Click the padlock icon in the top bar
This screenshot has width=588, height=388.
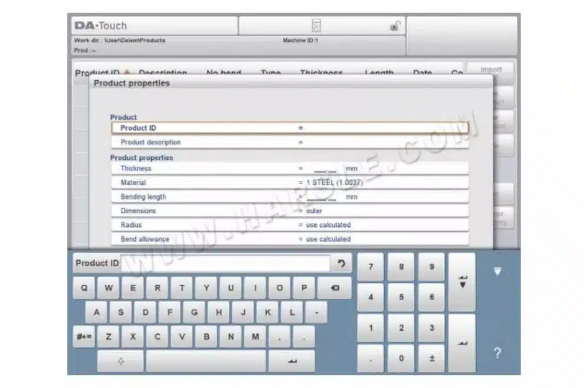(395, 26)
